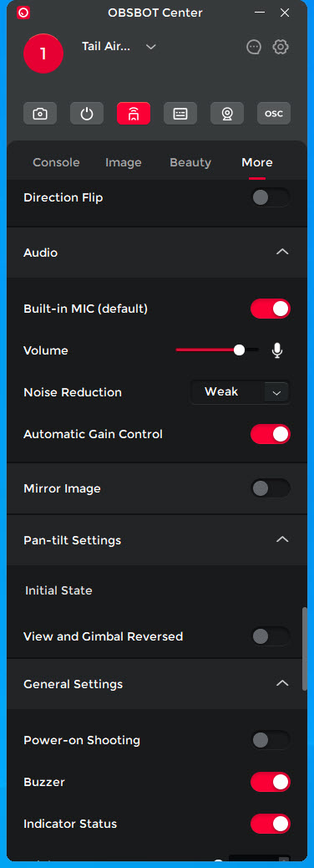Screen dimensions: 314x868
Task: Click the OSC icon button
Action: coord(274,114)
